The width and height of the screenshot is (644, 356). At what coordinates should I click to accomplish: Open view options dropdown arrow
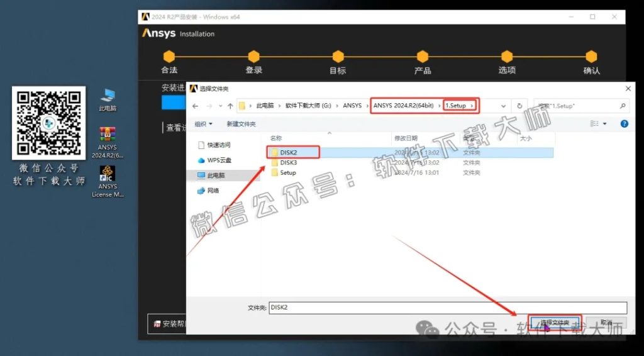coord(604,124)
